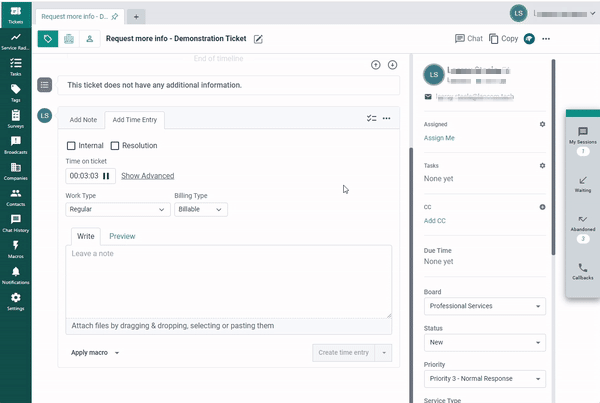This screenshot has width=600, height=403.
Task: Open the Billing Type dropdown
Action: (x=201, y=209)
